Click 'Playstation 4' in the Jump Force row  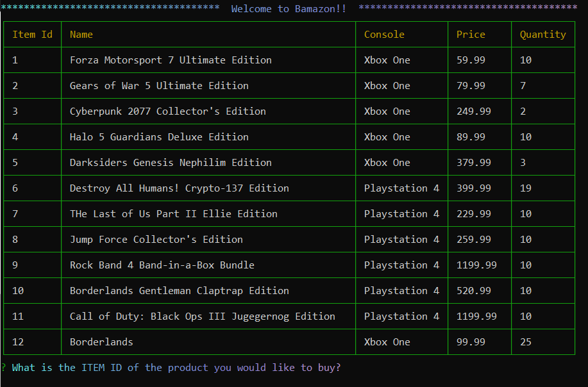point(401,240)
